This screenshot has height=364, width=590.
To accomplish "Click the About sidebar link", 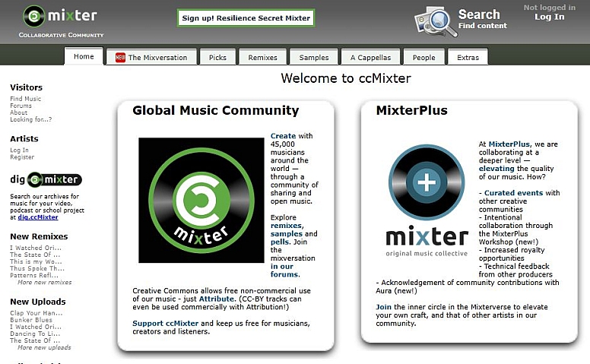I will (x=18, y=112).
